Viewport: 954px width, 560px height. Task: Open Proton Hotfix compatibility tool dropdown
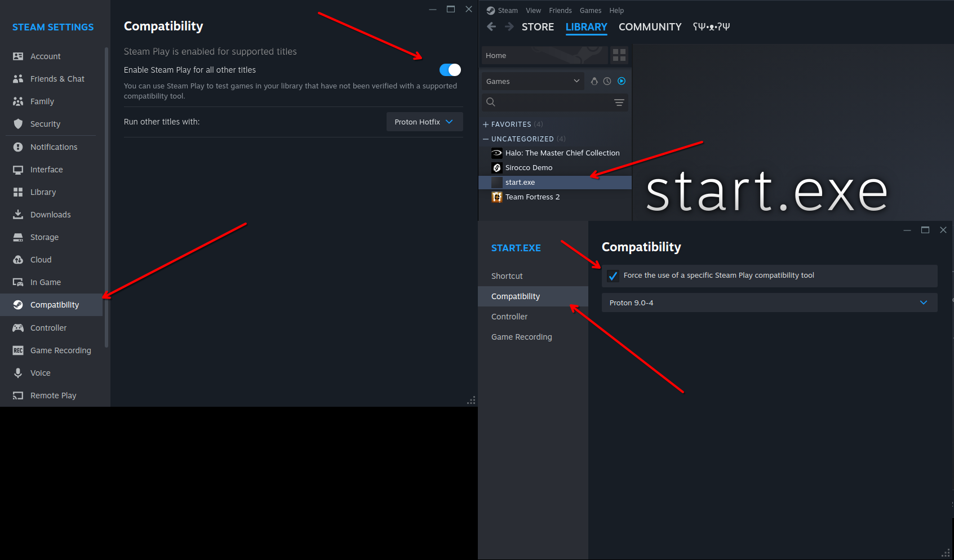[x=425, y=122]
